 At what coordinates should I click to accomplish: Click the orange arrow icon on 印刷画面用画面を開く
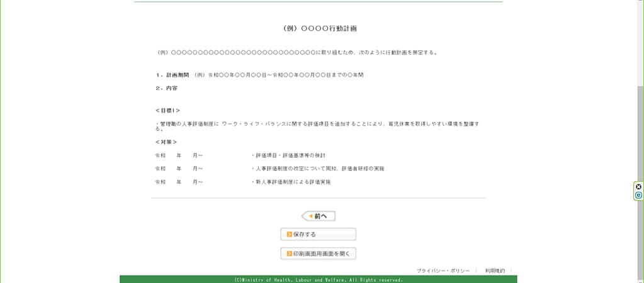click(x=290, y=254)
